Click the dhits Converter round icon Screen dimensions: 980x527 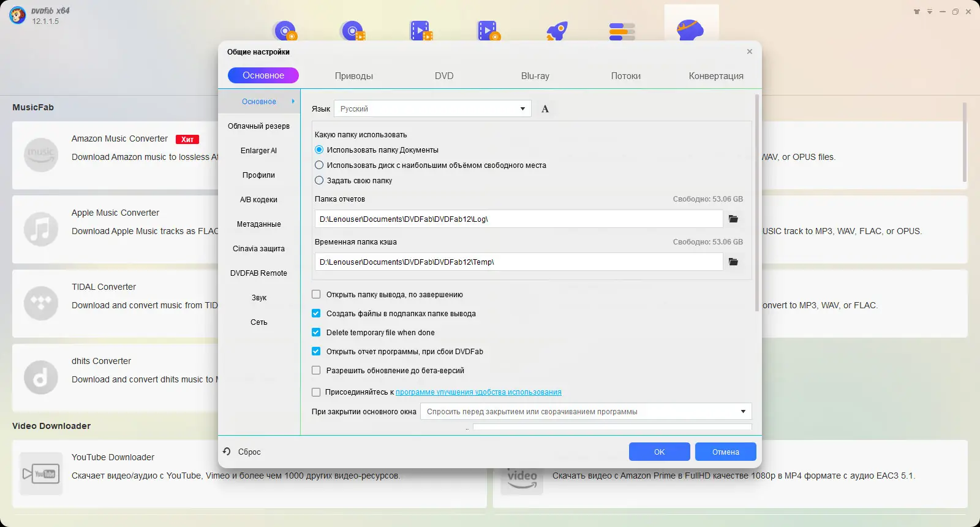pos(40,377)
